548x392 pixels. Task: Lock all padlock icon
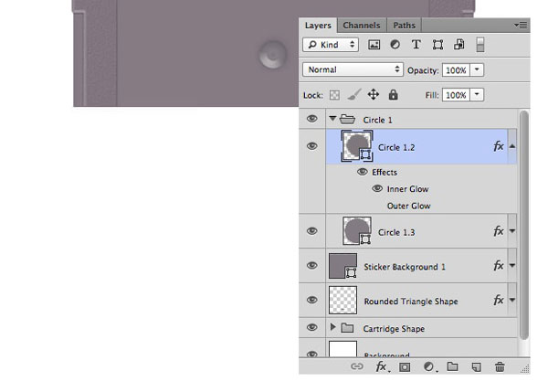click(x=393, y=94)
